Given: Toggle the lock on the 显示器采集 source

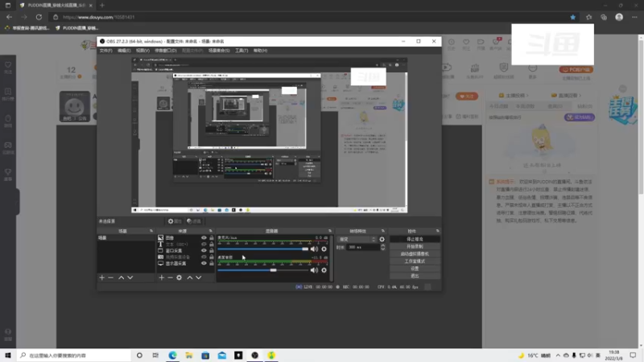Looking at the screenshot, I should pos(212,263).
